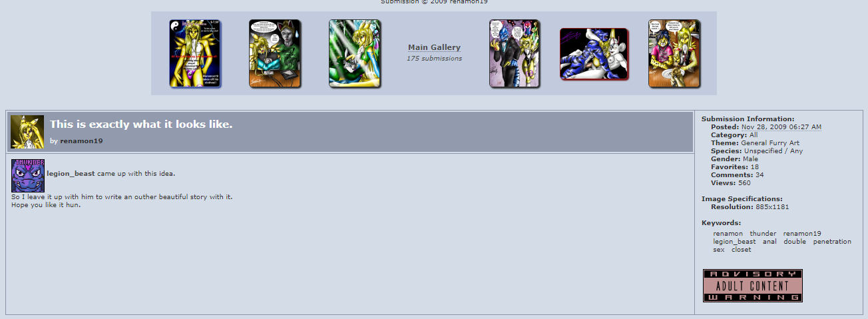Click the purple legion_beast avatar icon
The width and height of the screenshot is (868, 319).
click(x=28, y=176)
